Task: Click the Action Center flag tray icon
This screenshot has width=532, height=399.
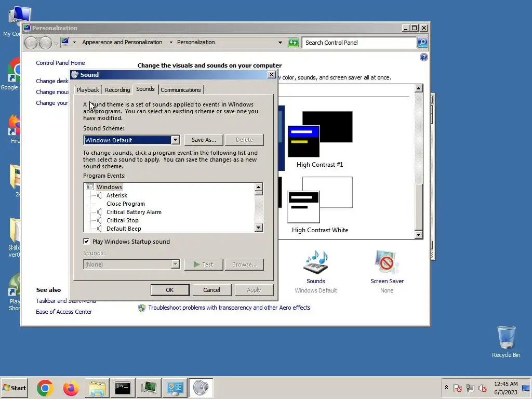Action: (457, 388)
